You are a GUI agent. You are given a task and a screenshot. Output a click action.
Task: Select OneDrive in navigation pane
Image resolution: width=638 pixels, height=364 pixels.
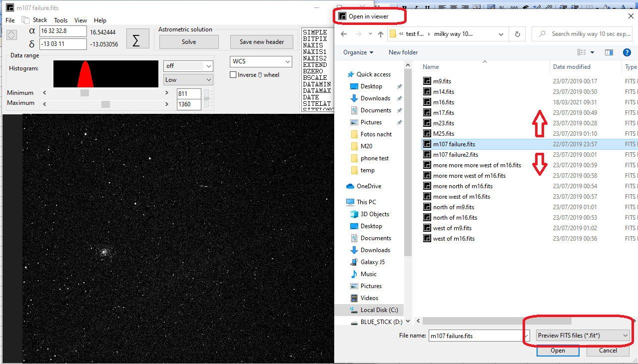point(369,186)
